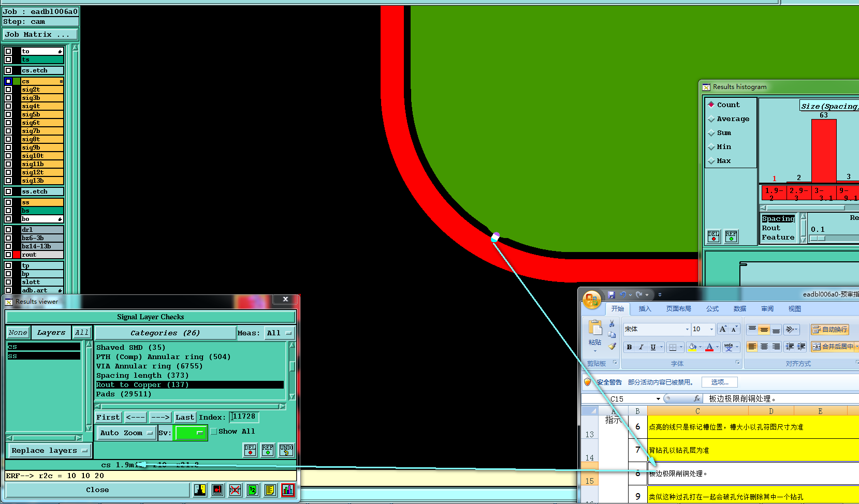859x504 pixels.
Task: Click UNDO icon in Results viewer
Action: tap(286, 450)
